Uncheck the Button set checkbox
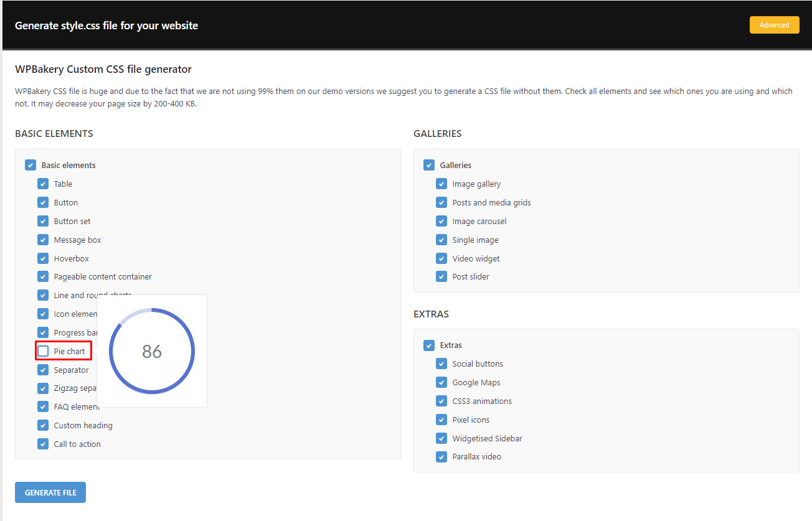 pos(43,221)
